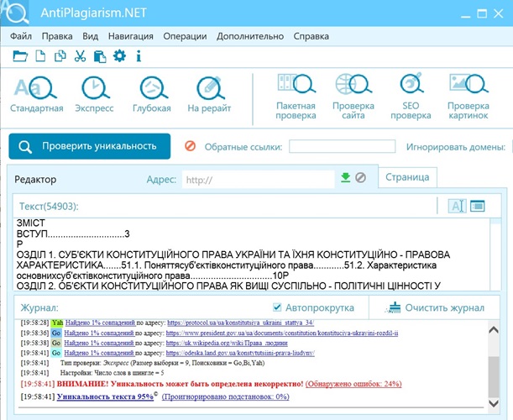The image size is (513, 420).
Task: Select the Экспресс check mode
Action: [94, 93]
